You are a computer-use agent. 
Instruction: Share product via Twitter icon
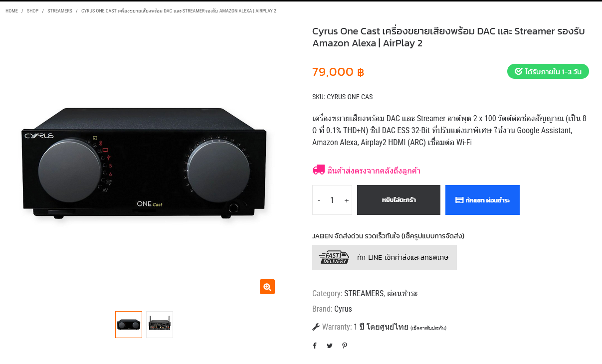point(330,346)
